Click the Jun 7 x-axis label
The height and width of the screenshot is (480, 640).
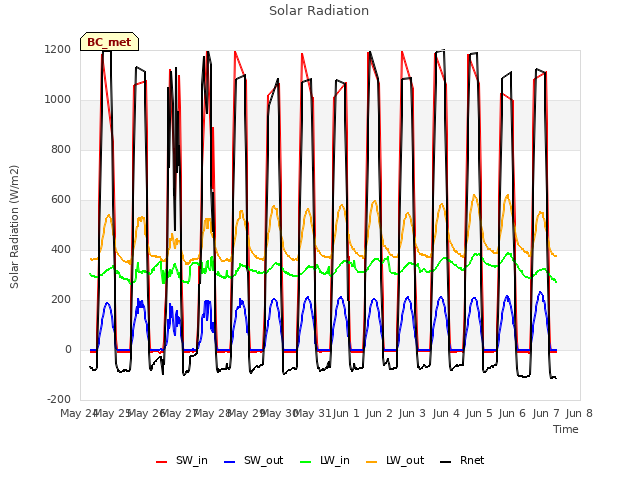[546, 413]
